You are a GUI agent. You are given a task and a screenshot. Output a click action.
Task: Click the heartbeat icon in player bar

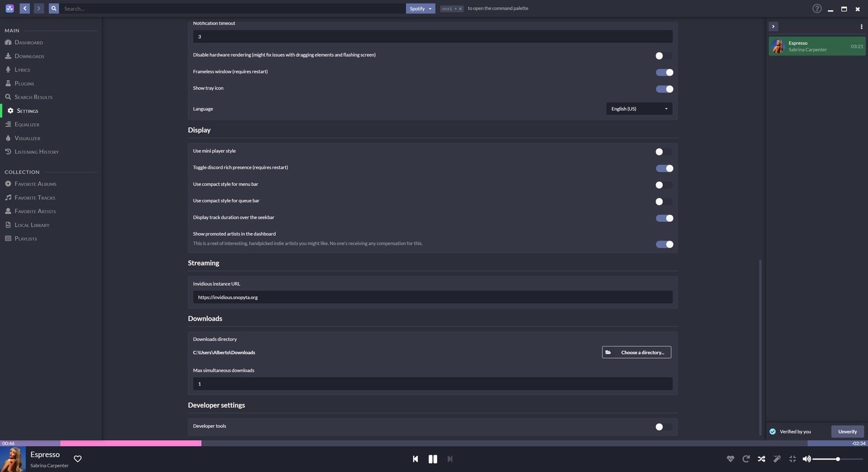[x=730, y=459]
